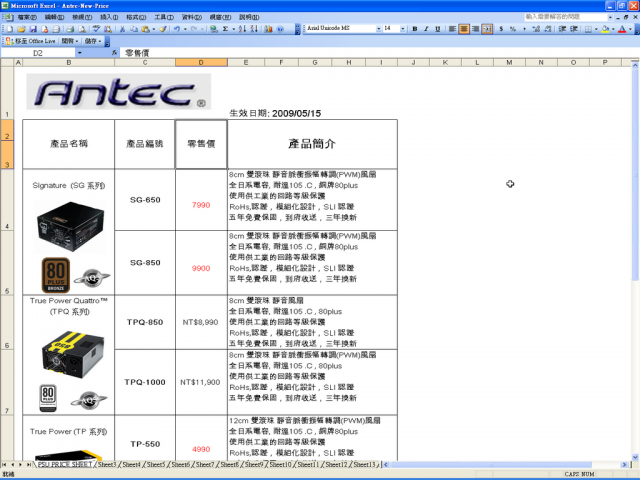The height and width of the screenshot is (480, 640).
Task: Create a new blank workbook
Action: click(9, 29)
